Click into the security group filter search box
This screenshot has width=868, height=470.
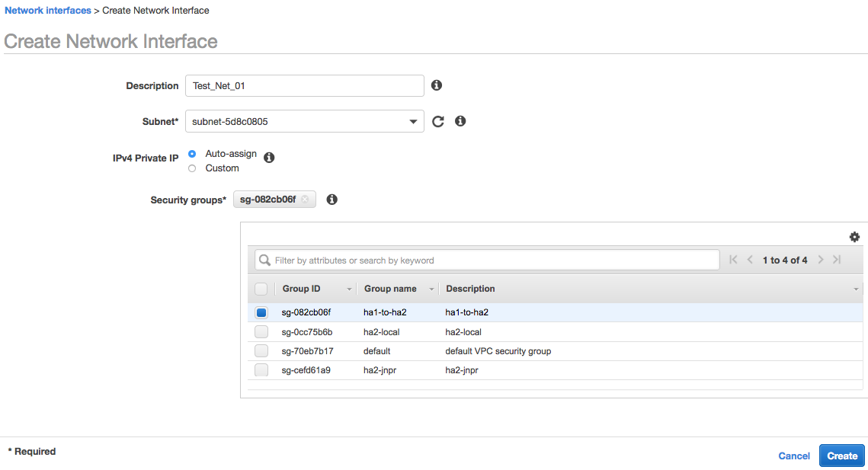[488, 261]
